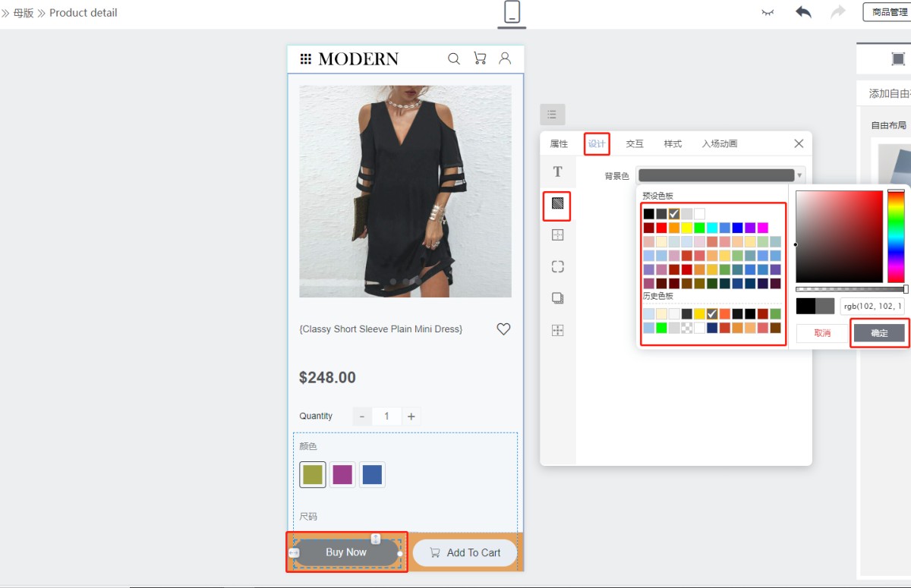This screenshot has width=911, height=588.
Task: Click the undo arrow in top bar
Action: point(803,12)
